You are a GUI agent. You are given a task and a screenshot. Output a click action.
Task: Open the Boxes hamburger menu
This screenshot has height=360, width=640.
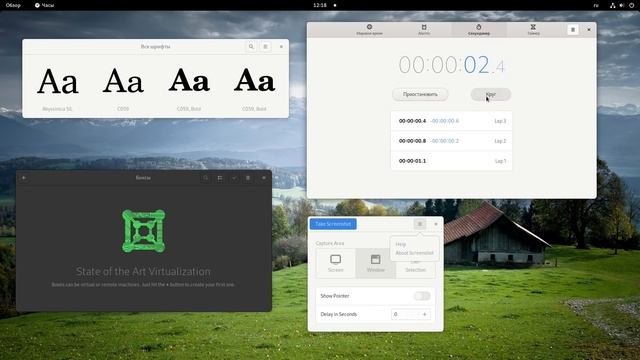point(248,178)
